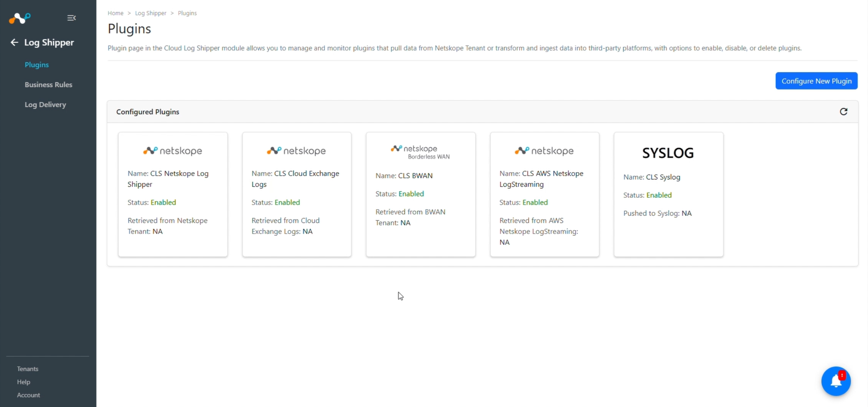Click the SYSLOG plugin logo
This screenshot has width=868, height=407.
click(668, 153)
